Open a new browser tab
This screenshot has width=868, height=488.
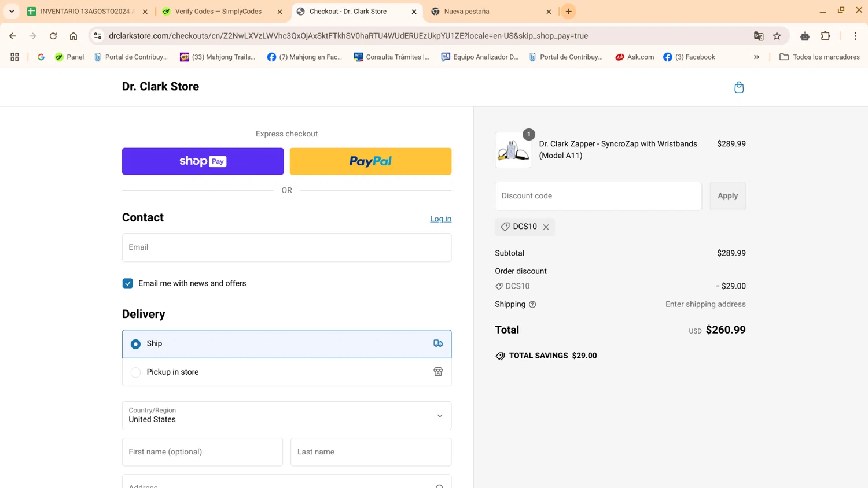tap(569, 12)
